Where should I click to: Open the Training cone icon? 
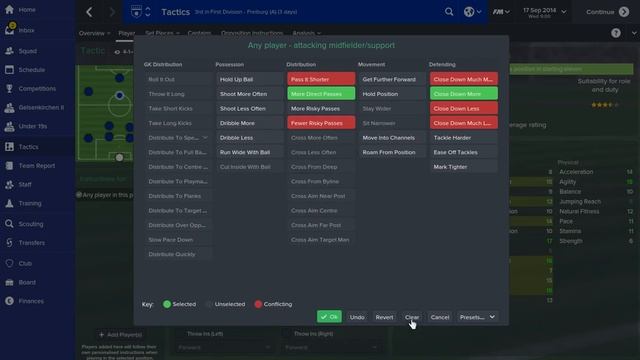(x=9, y=203)
